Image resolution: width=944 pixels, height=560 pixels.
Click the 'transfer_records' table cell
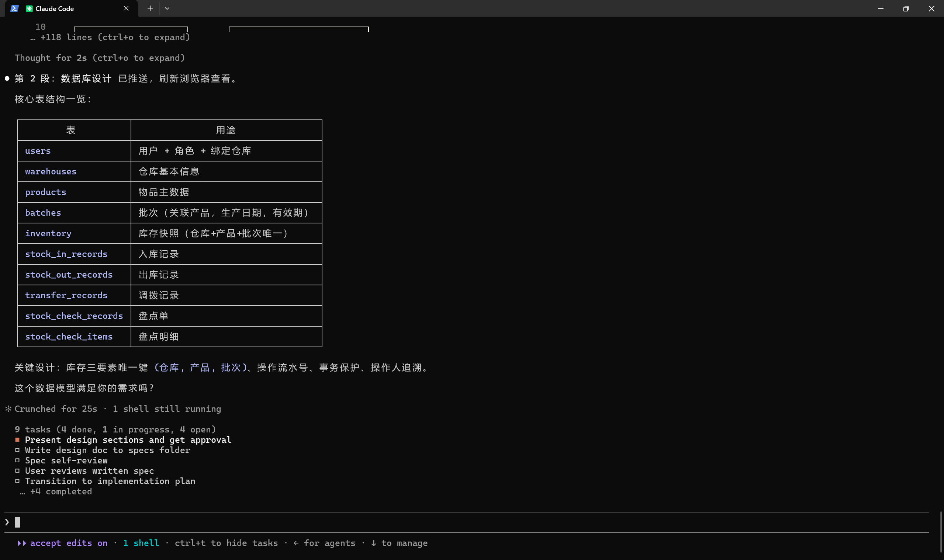click(x=74, y=295)
